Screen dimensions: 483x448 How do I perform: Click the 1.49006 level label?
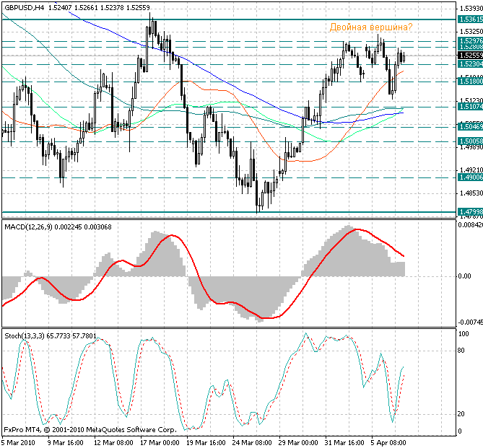(x=470, y=177)
